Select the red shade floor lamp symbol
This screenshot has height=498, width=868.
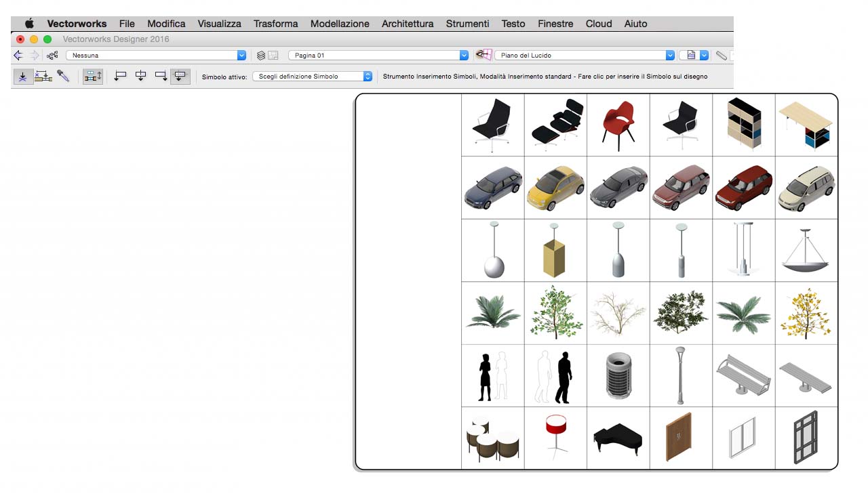[555, 438]
